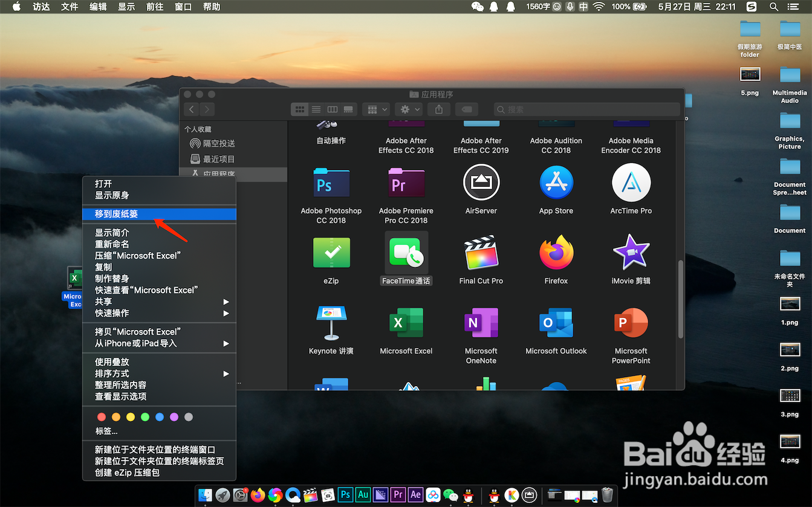Open the 前往 menu in the menu bar
This screenshot has width=812, height=507.
click(x=154, y=7)
